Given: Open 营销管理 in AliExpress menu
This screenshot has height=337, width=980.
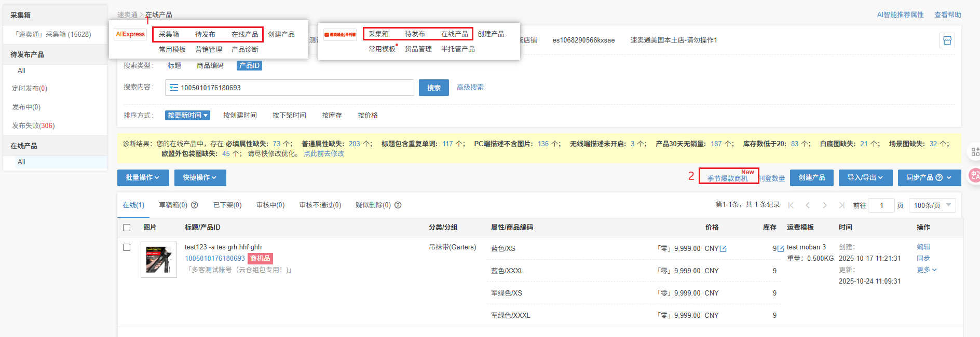Looking at the screenshot, I should click(209, 49).
